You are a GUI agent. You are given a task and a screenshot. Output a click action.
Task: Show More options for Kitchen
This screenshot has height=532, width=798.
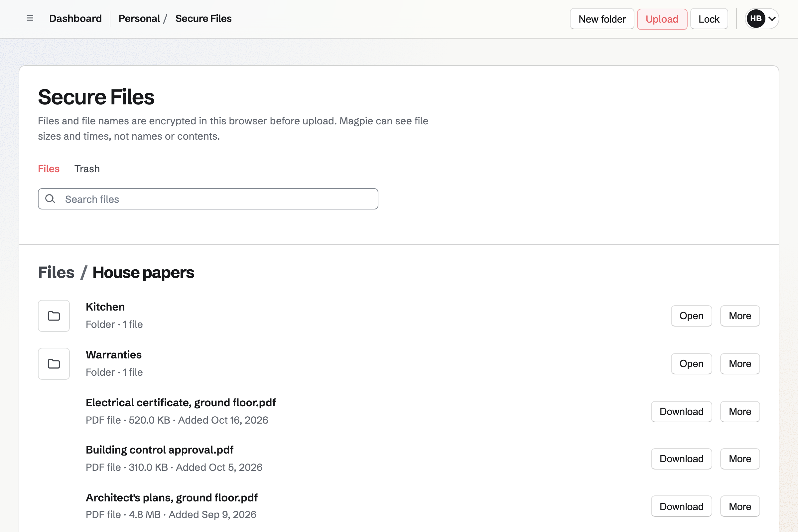coord(739,316)
